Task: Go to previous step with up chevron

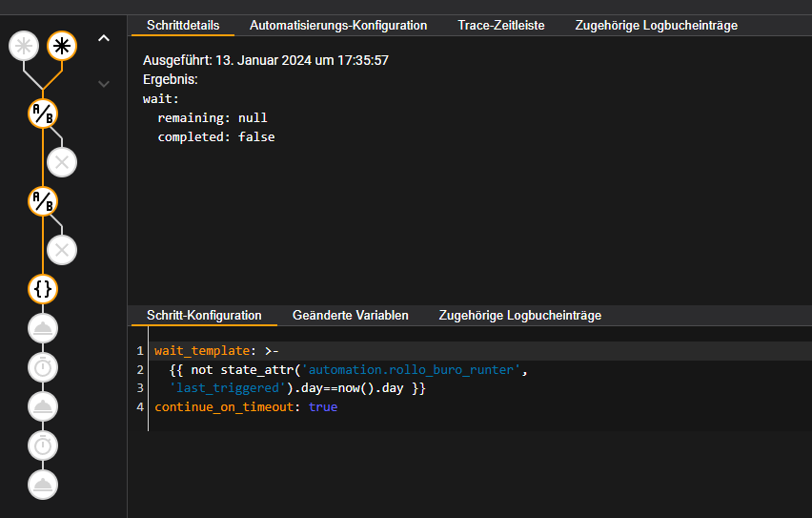Action: coord(104,38)
